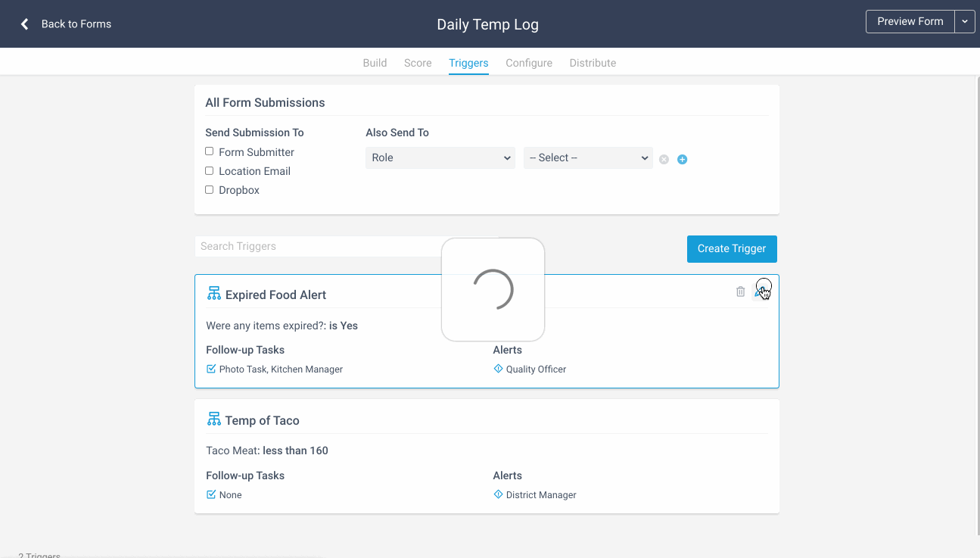Open the -- Select -- dropdown
This screenshot has width=980, height=558.
pyautogui.click(x=588, y=157)
